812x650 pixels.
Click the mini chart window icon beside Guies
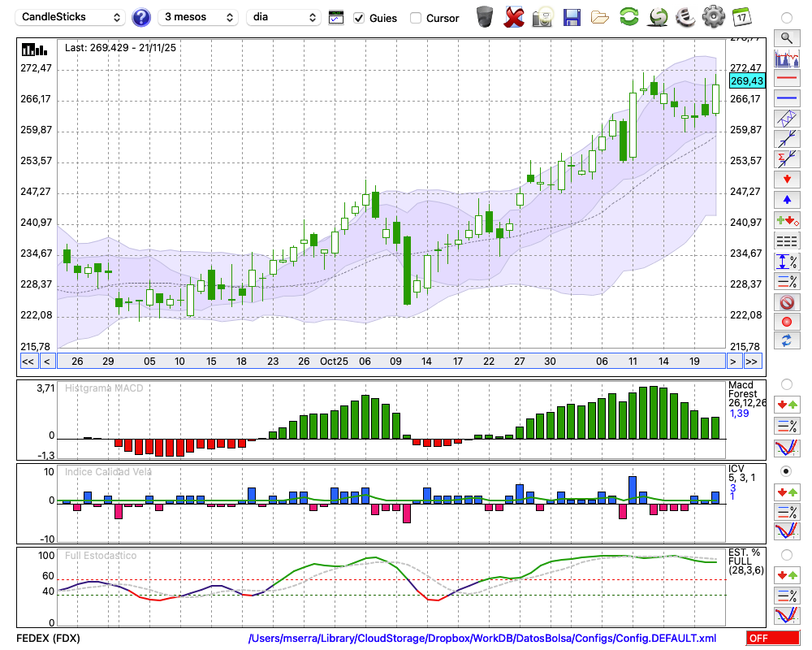(x=336, y=18)
